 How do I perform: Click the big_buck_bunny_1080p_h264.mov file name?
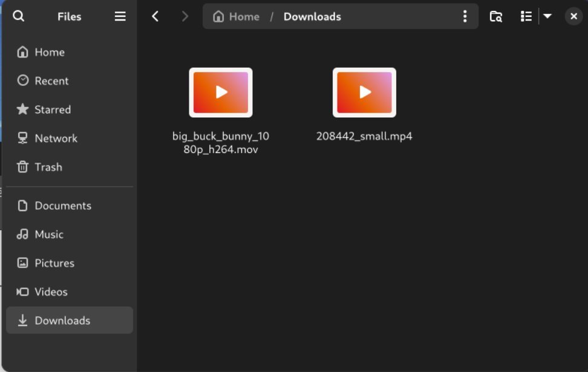click(221, 143)
